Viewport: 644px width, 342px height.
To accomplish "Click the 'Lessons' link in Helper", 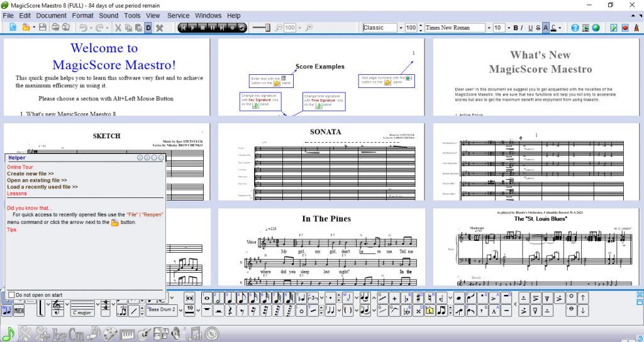I will (x=17, y=194).
